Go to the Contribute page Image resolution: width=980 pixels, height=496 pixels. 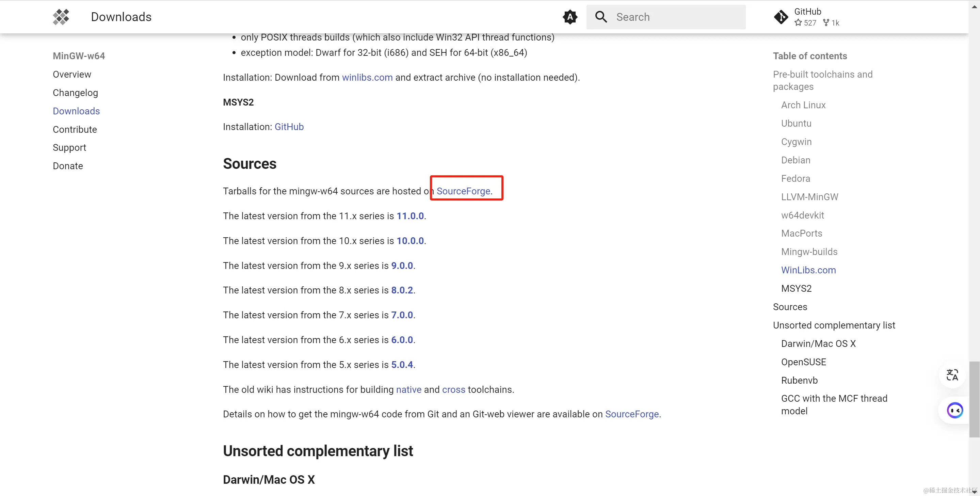pyautogui.click(x=75, y=129)
